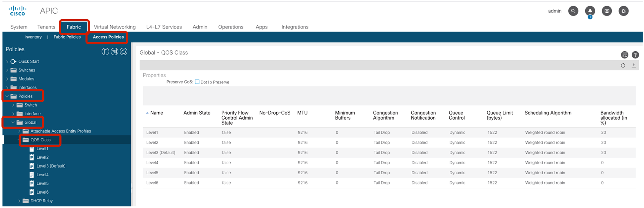Viewport: 644px width, 208px height.
Task: Open the help question mark icon
Action: 635,55
